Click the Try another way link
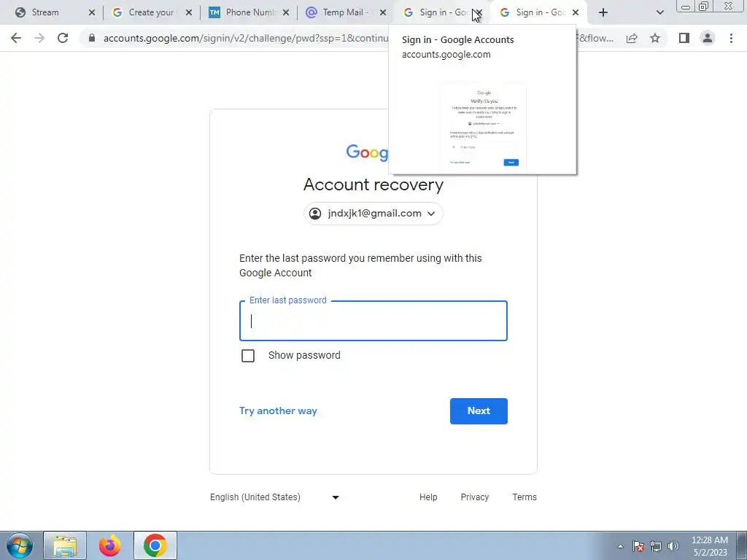 [278, 411]
